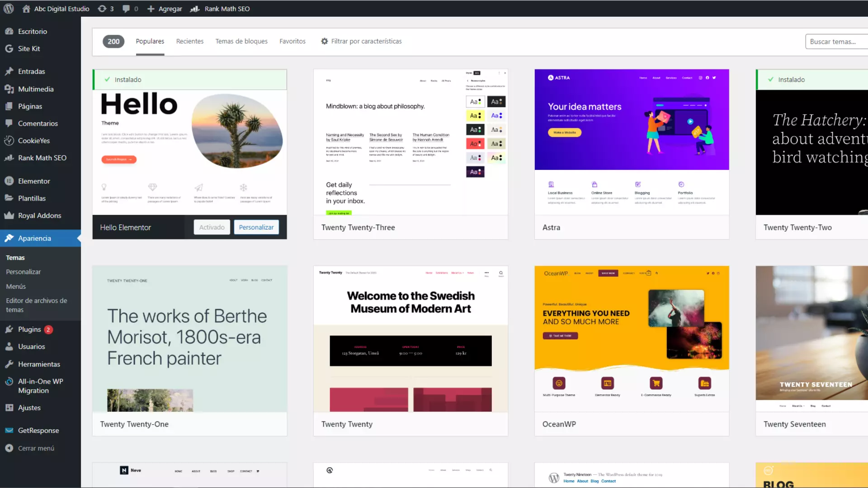Screen dimensions: 868x488
Task: Click the sidebar Rank Math SEO icon
Action: (x=9, y=158)
